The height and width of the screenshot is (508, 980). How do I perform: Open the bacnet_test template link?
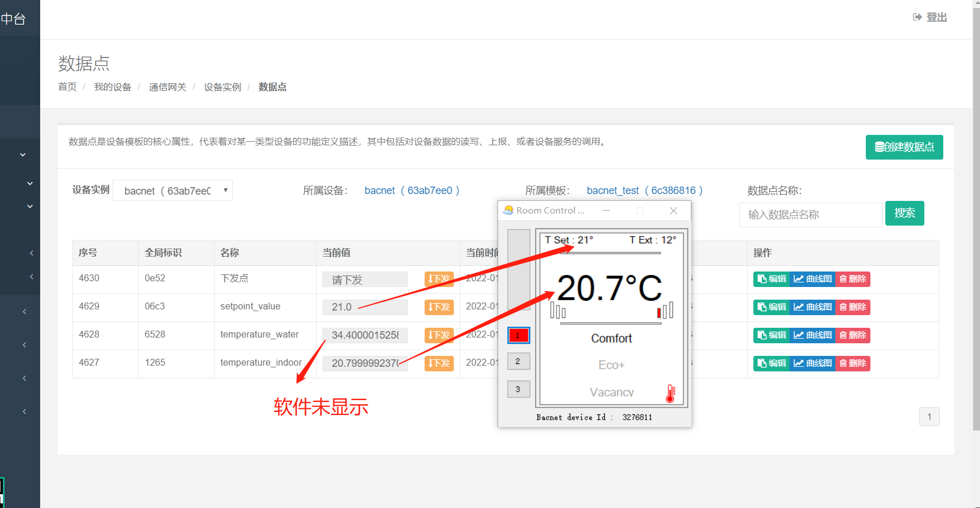pyautogui.click(x=644, y=191)
